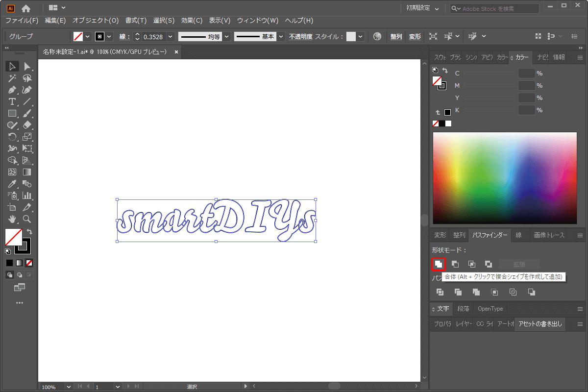The image size is (588, 392).
Task: Reset to default fill and stroke in toolbar
Action: 8,251
